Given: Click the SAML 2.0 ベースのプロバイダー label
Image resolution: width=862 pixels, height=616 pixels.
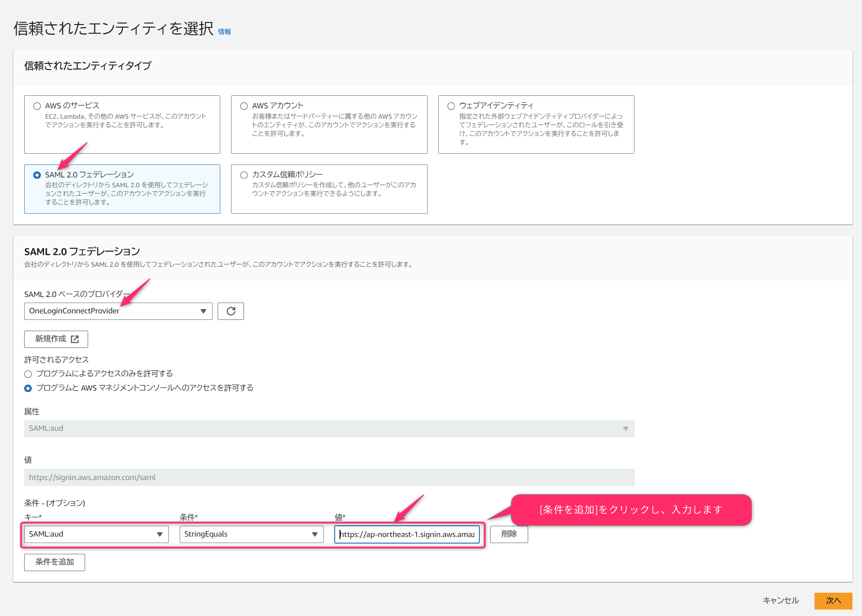Looking at the screenshot, I should pos(77,294).
